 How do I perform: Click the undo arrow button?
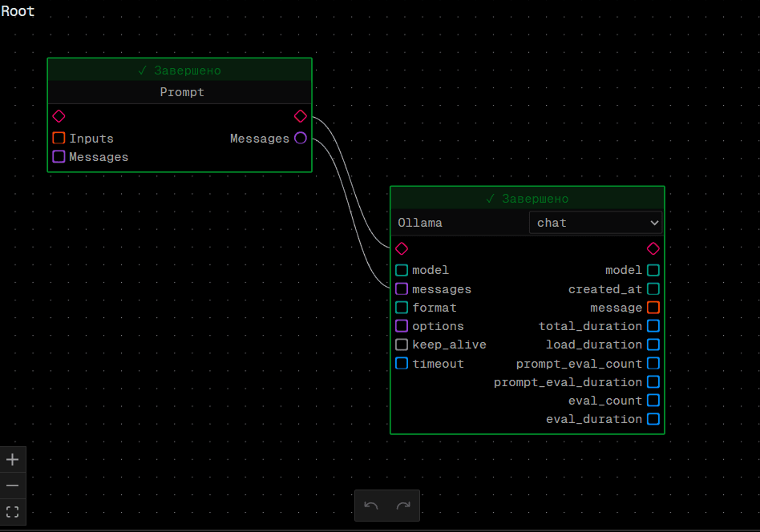[x=371, y=506]
